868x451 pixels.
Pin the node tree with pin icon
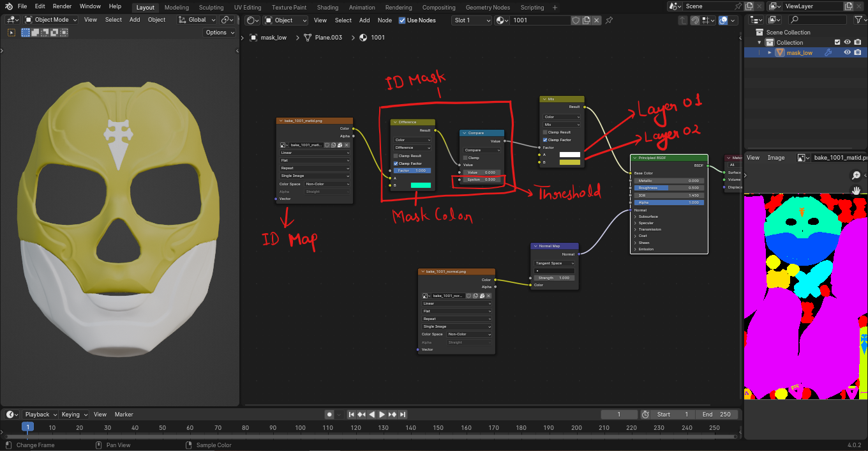[x=609, y=20]
